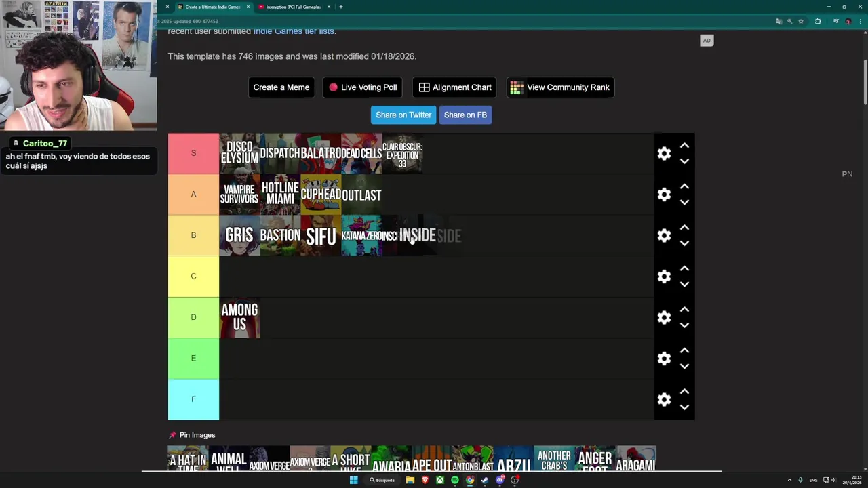
Task: Share the tier list on FB
Action: [x=465, y=115]
